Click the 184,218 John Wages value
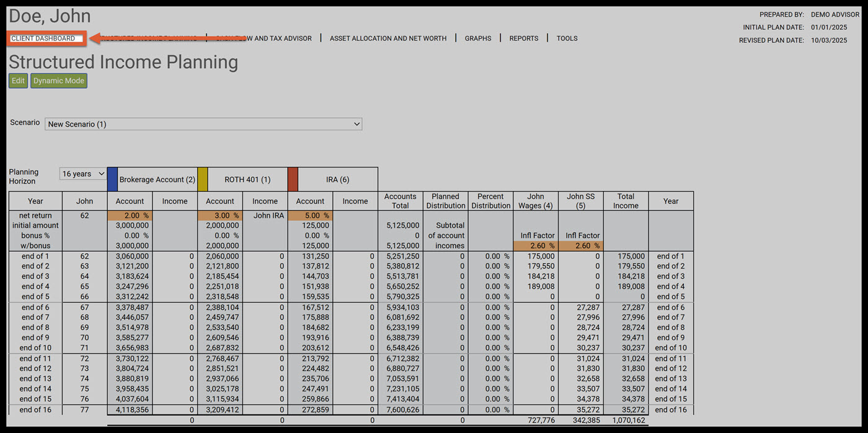 tap(541, 277)
